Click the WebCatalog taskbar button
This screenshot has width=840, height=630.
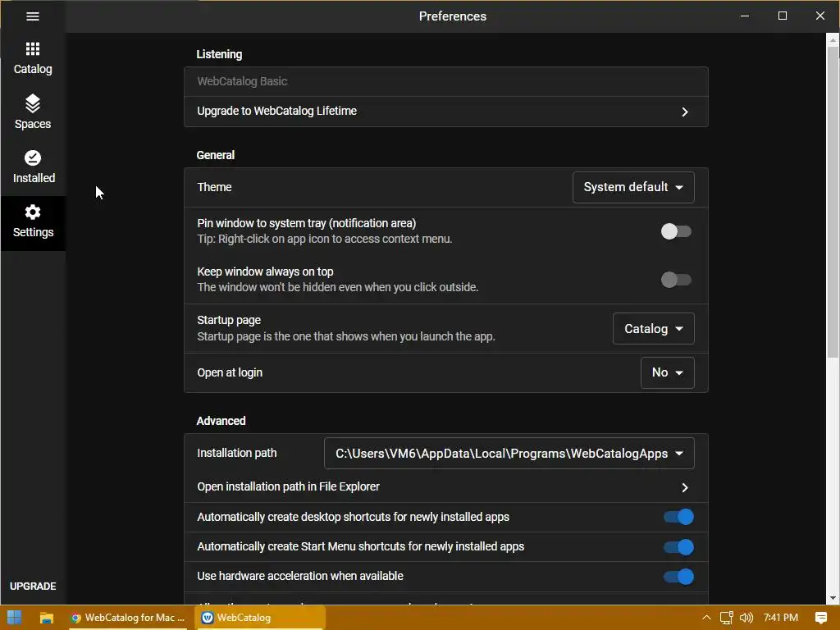pyautogui.click(x=259, y=618)
